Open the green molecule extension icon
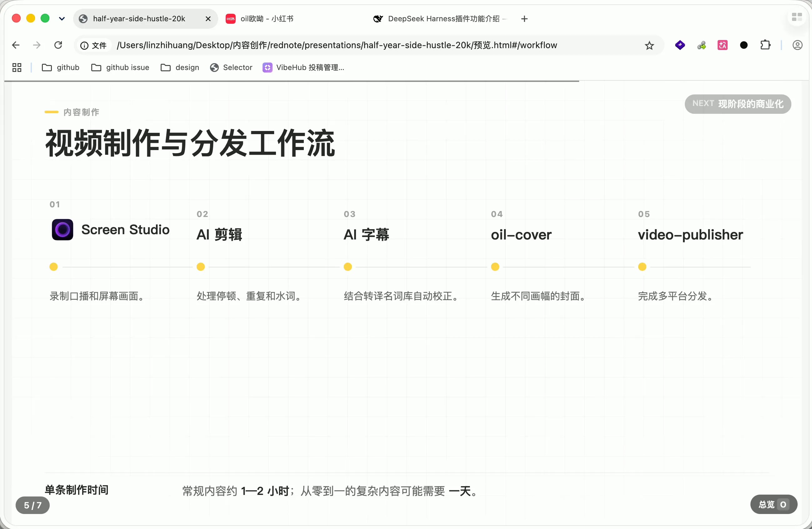812x529 pixels. pyautogui.click(x=701, y=45)
